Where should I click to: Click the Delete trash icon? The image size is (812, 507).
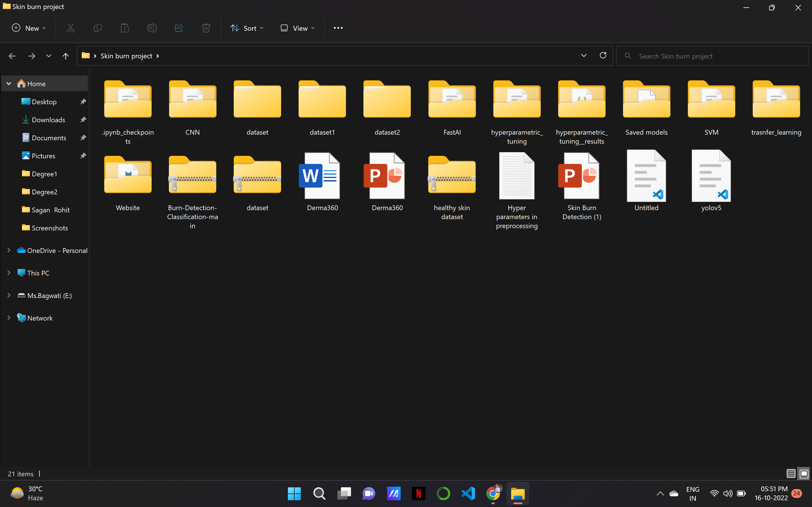pyautogui.click(x=206, y=28)
